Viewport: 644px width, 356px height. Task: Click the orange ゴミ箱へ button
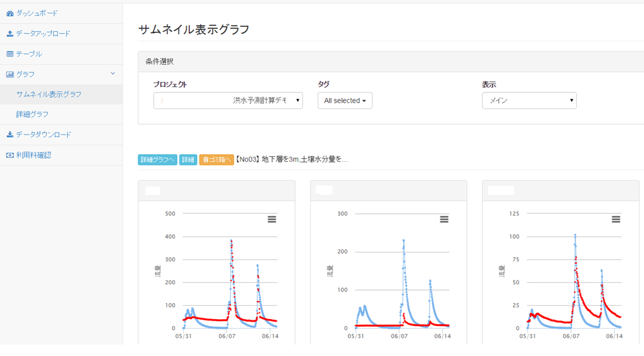tap(216, 160)
